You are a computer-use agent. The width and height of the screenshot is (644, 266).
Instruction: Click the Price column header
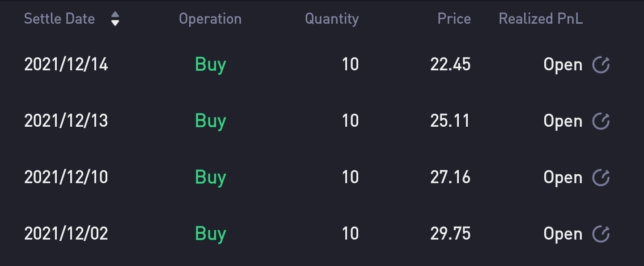[x=454, y=19]
